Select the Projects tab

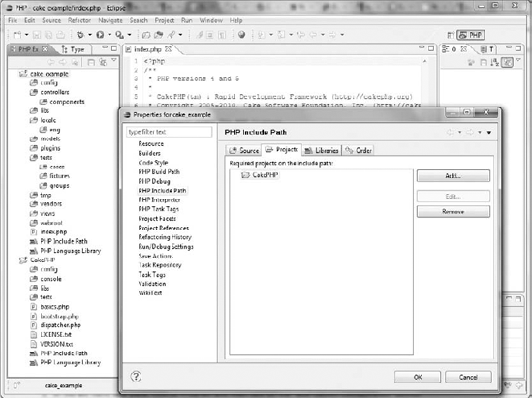[282, 149]
